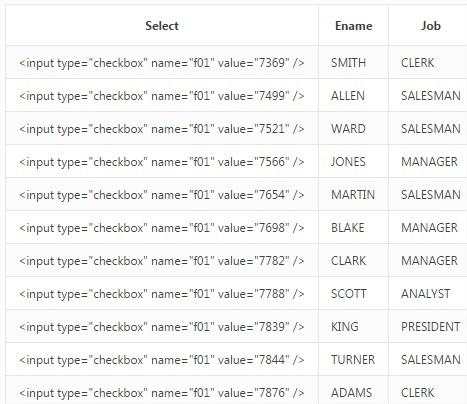Click the Select column header

162,26
